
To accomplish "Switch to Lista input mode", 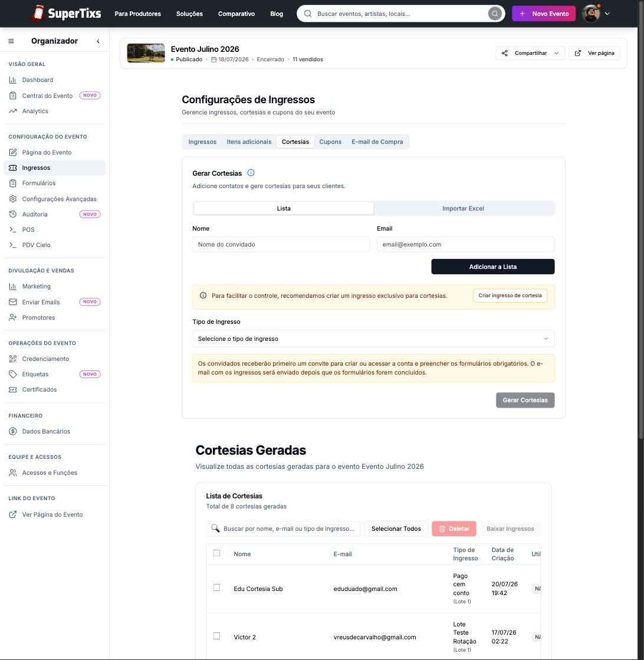I will [284, 208].
